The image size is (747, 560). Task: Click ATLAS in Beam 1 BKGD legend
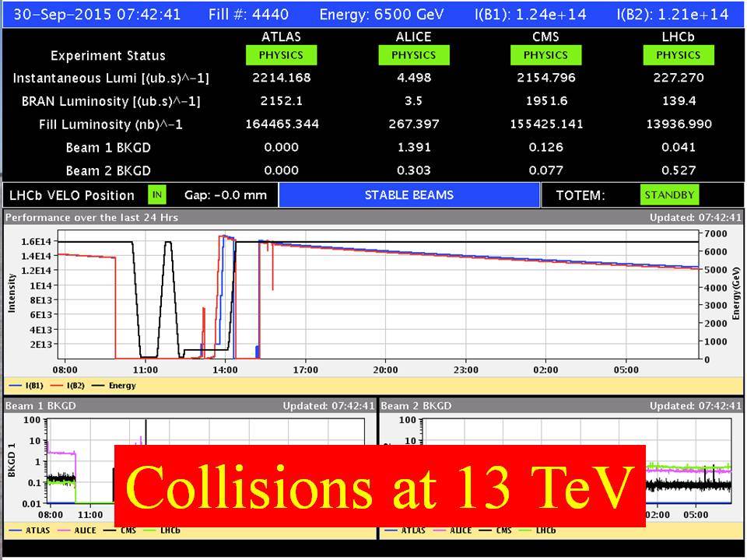click(x=29, y=530)
